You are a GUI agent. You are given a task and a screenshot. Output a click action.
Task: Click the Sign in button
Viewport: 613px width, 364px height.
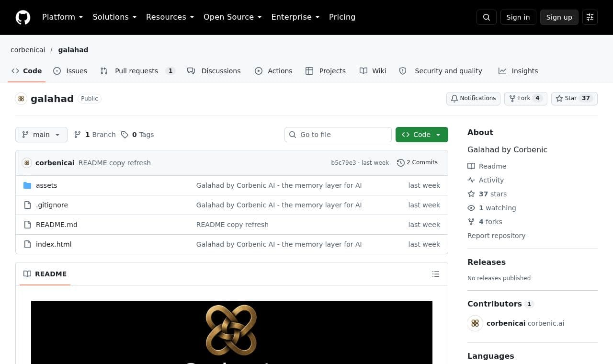pyautogui.click(x=518, y=17)
